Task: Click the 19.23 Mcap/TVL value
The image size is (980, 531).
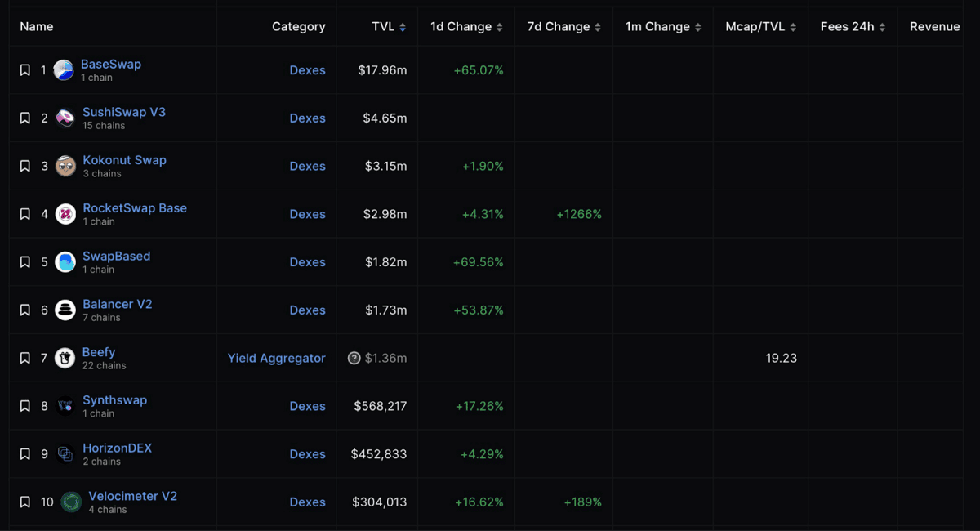Action: point(782,358)
